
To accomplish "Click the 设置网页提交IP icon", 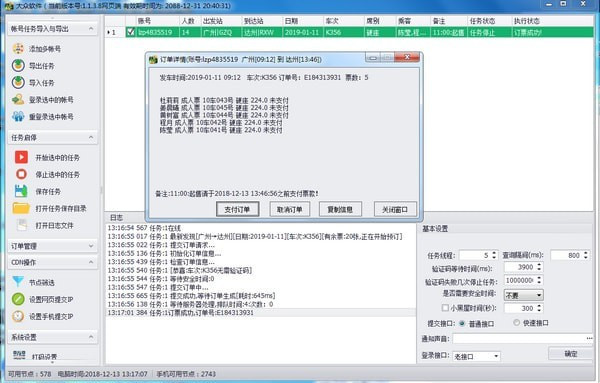I will (18, 299).
